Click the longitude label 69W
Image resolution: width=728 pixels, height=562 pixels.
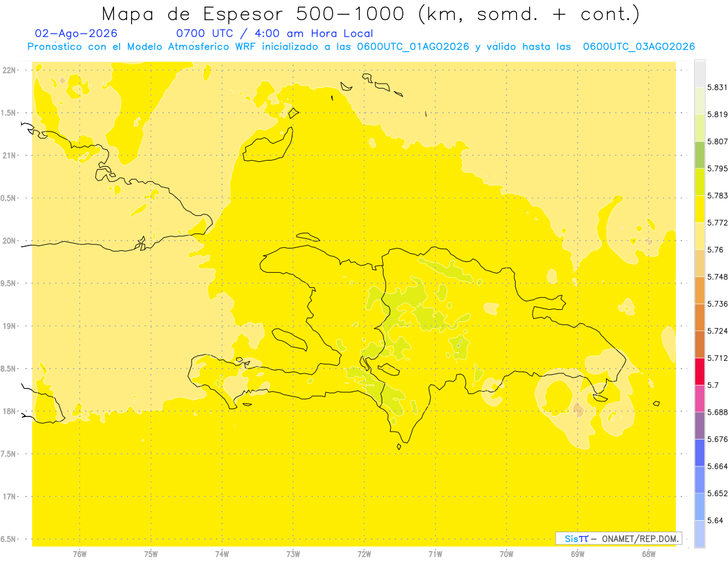point(578,554)
